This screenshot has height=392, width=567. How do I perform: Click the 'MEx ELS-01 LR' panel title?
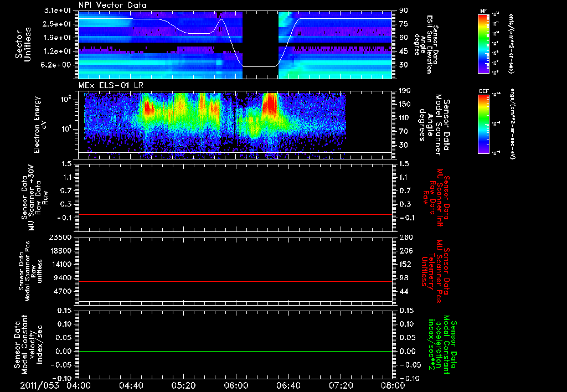coord(110,86)
